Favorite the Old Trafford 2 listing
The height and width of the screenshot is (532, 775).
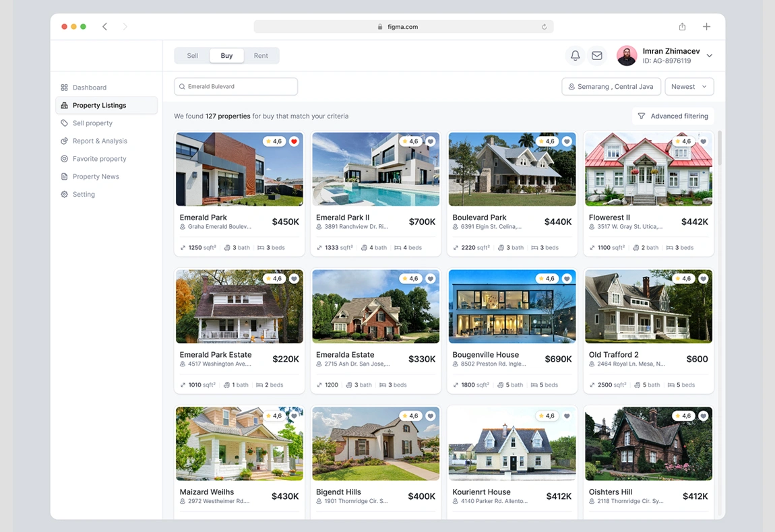(703, 278)
